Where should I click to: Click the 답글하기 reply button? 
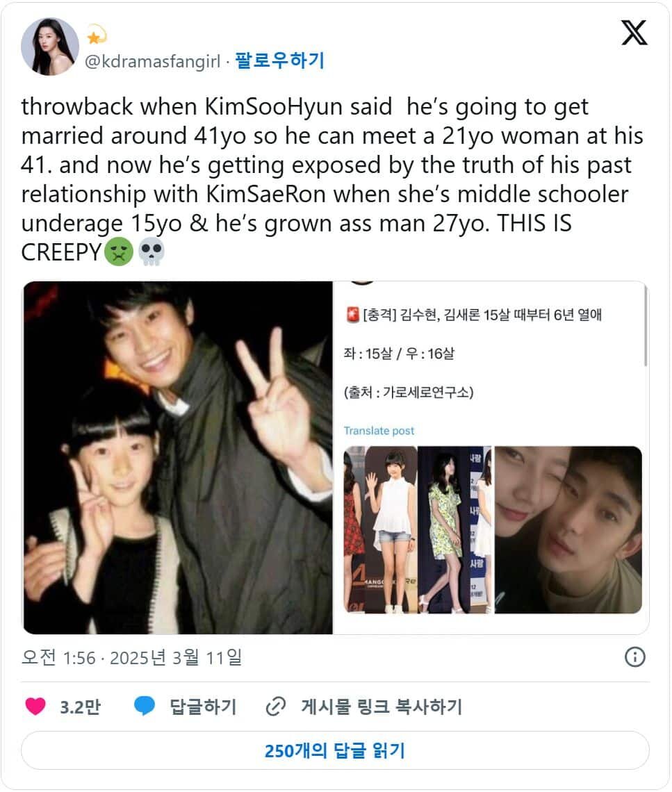pyautogui.click(x=203, y=706)
